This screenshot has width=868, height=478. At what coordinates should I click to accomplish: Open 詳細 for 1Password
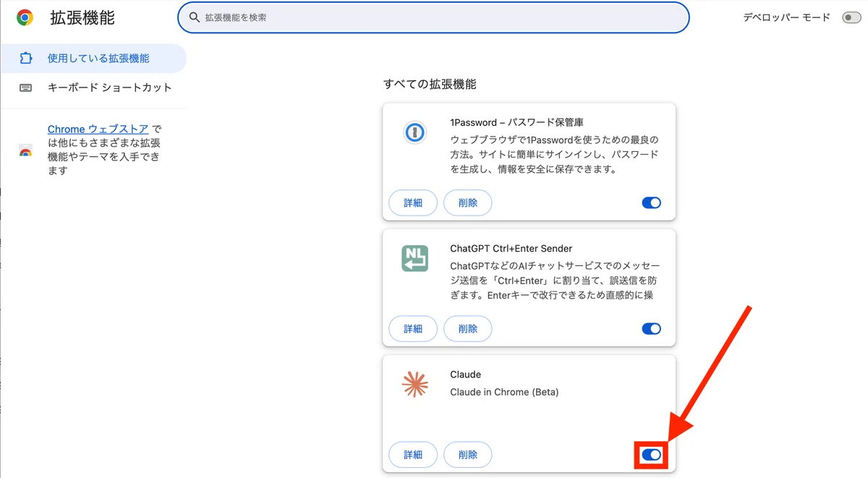coord(413,203)
